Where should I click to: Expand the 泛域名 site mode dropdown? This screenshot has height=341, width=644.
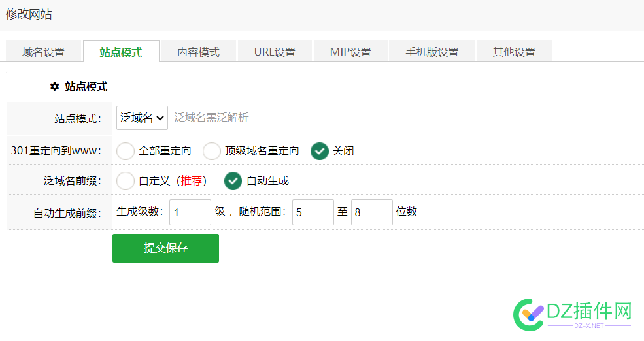tap(142, 118)
